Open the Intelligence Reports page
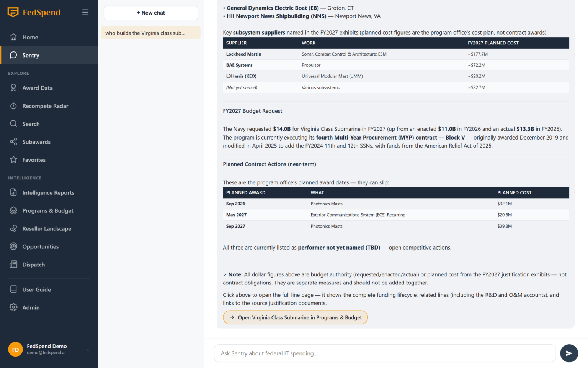 click(49, 192)
